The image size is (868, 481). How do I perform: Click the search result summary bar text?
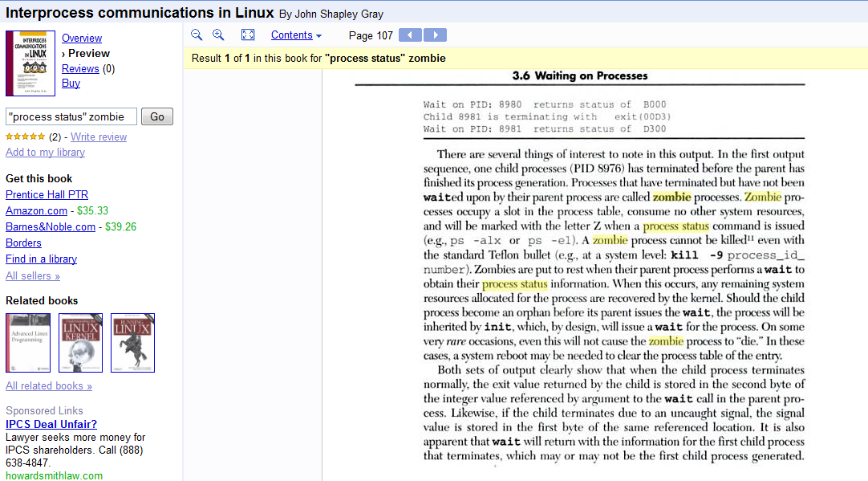pyautogui.click(x=318, y=58)
